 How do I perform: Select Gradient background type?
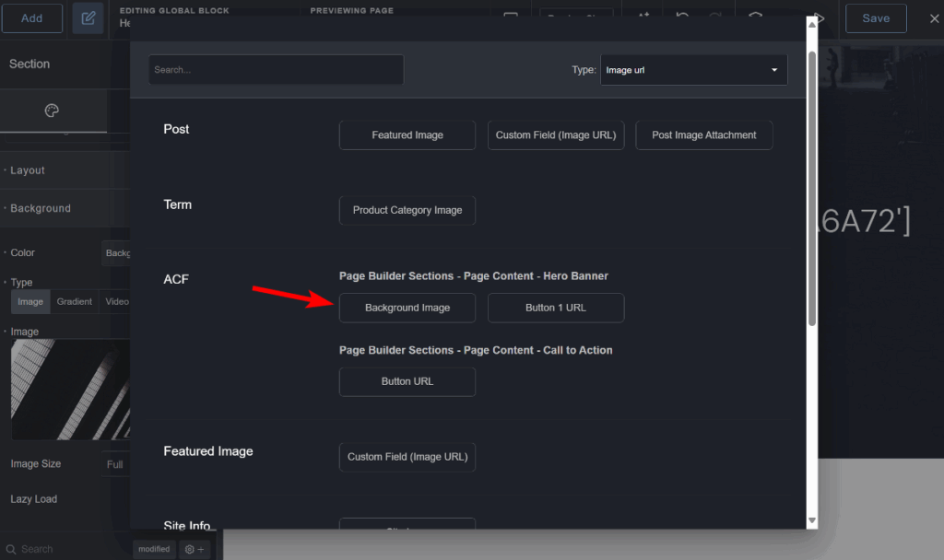pos(75,301)
